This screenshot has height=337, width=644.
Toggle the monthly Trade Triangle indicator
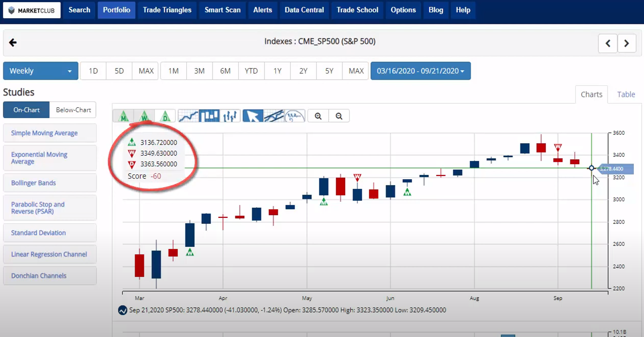tap(123, 116)
